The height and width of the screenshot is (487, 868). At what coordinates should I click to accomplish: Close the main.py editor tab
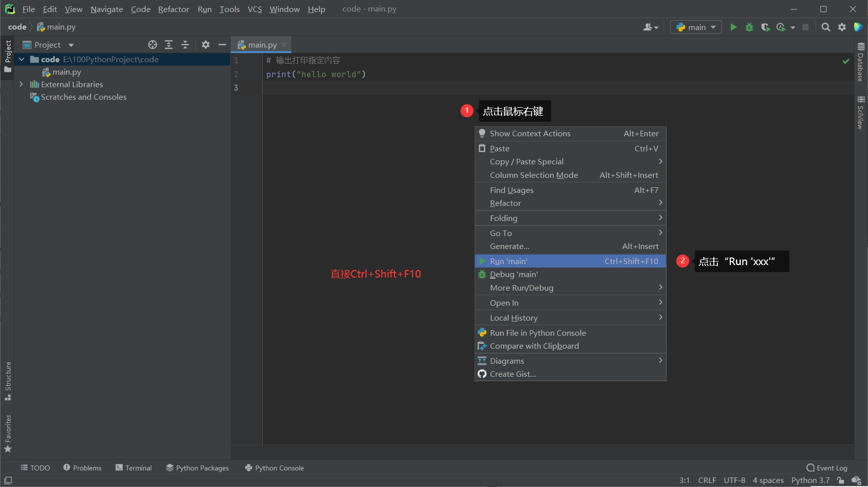click(284, 45)
